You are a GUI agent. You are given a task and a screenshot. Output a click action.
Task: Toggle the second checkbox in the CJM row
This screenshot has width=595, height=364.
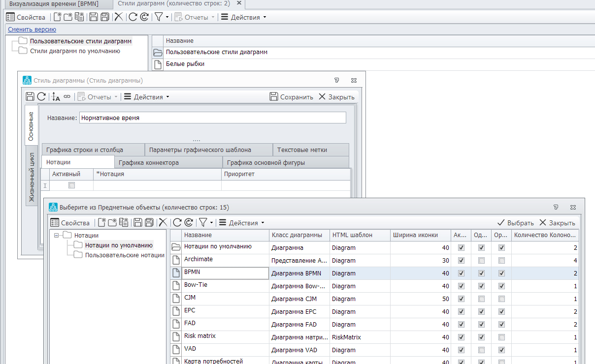(481, 299)
